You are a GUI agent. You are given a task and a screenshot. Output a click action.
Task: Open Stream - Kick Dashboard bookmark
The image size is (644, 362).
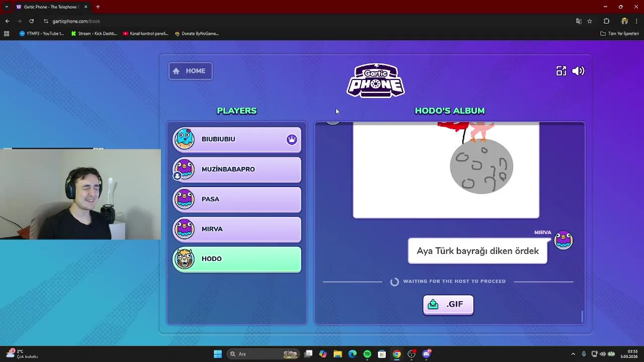(94, 34)
